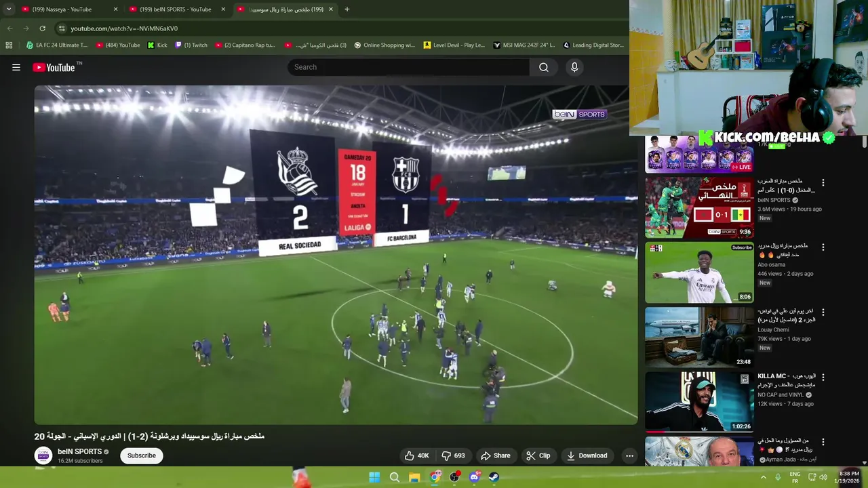Open the 0-1 final highlights thumbnail
This screenshot has height=488, width=868.
[699, 208]
